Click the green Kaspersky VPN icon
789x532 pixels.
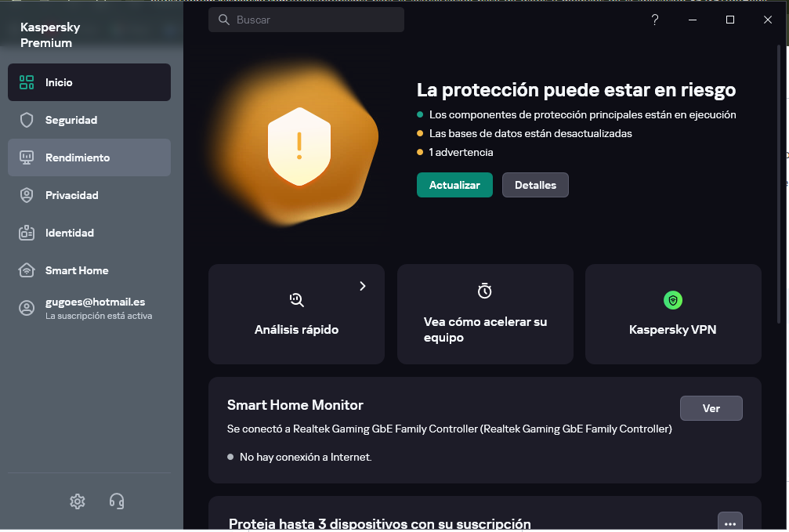pos(673,301)
